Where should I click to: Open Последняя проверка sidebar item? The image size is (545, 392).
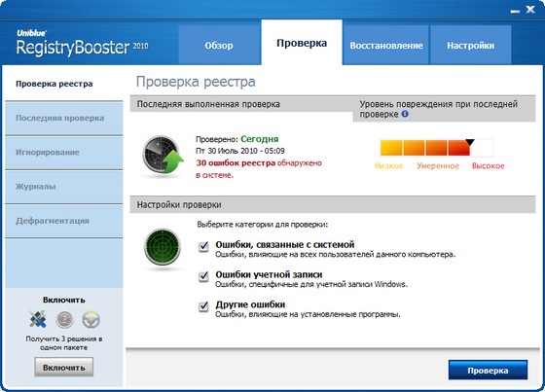coord(64,118)
